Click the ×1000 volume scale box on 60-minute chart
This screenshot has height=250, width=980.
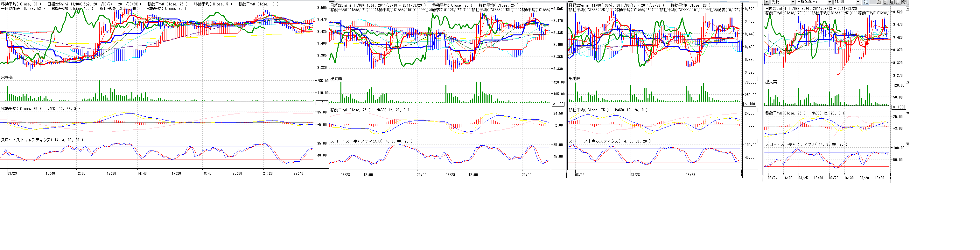tap(899, 107)
